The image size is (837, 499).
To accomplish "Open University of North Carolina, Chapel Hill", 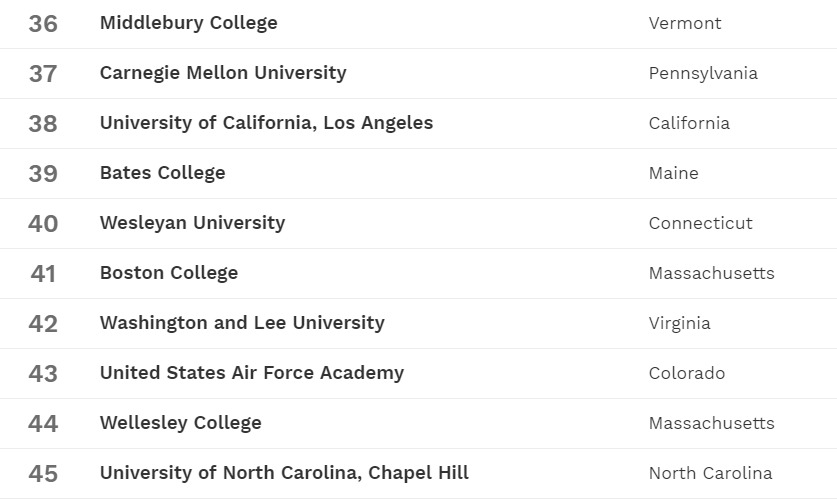I will (284, 473).
